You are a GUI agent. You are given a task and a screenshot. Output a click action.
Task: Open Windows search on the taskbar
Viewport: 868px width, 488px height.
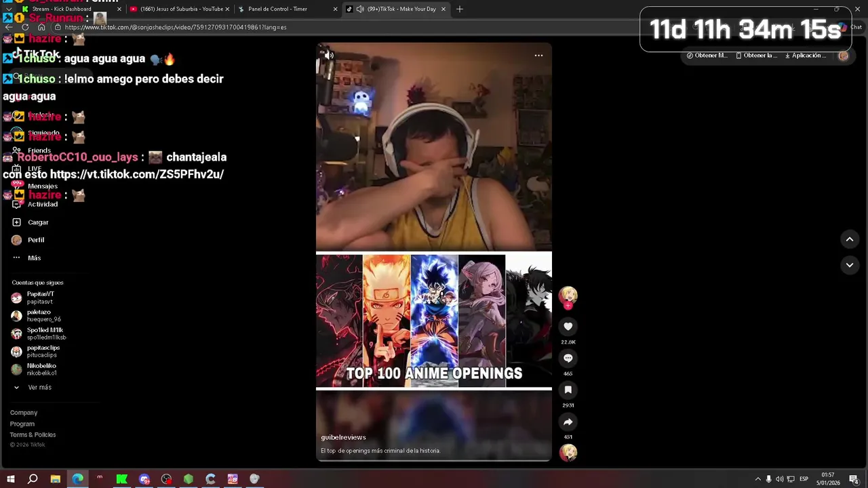33,479
